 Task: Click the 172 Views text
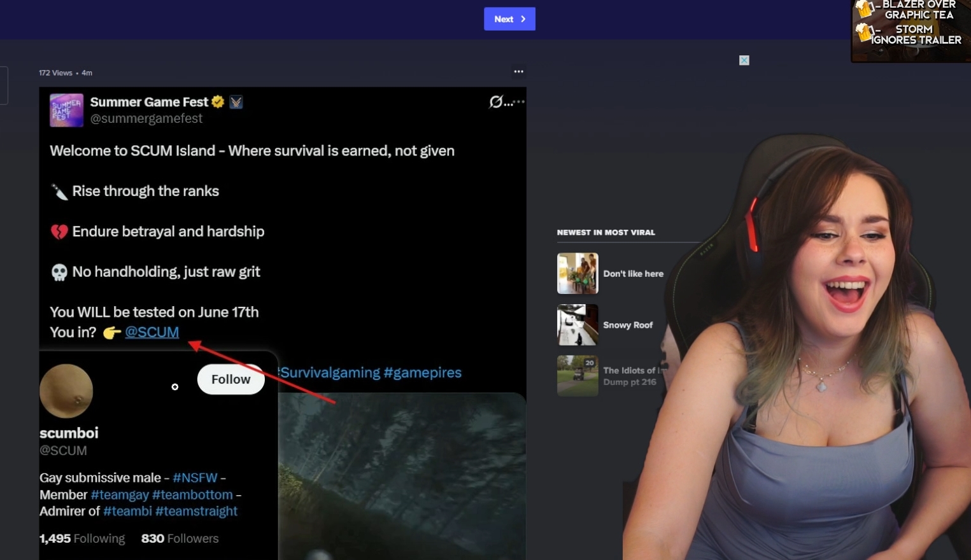(x=55, y=73)
